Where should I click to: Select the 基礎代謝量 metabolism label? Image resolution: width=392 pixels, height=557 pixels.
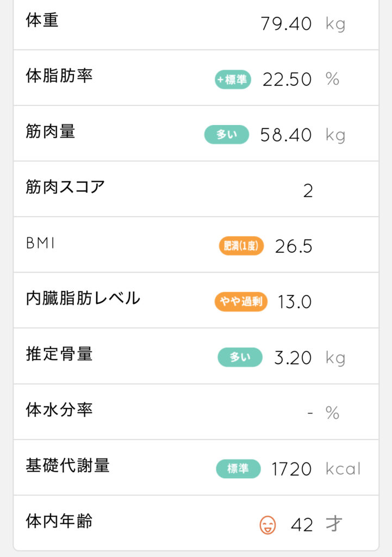click(x=67, y=466)
